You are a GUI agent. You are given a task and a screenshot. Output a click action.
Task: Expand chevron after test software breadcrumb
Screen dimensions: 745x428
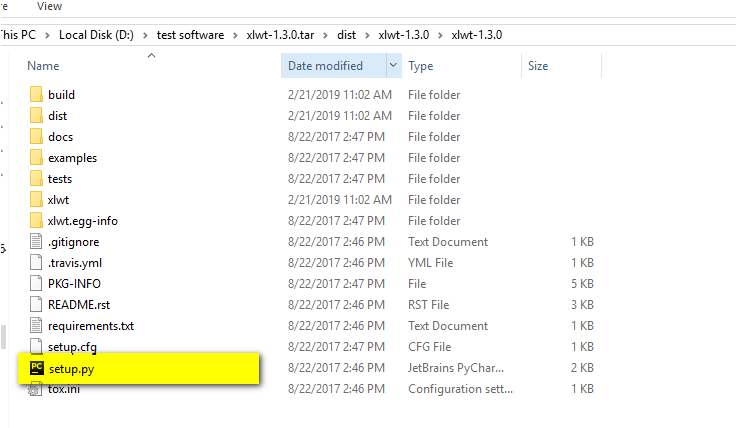pyautogui.click(x=235, y=35)
